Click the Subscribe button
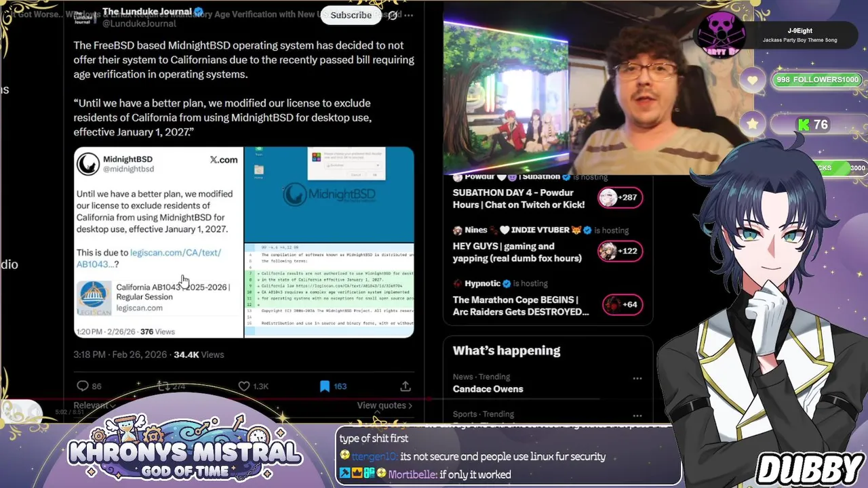 (x=351, y=15)
